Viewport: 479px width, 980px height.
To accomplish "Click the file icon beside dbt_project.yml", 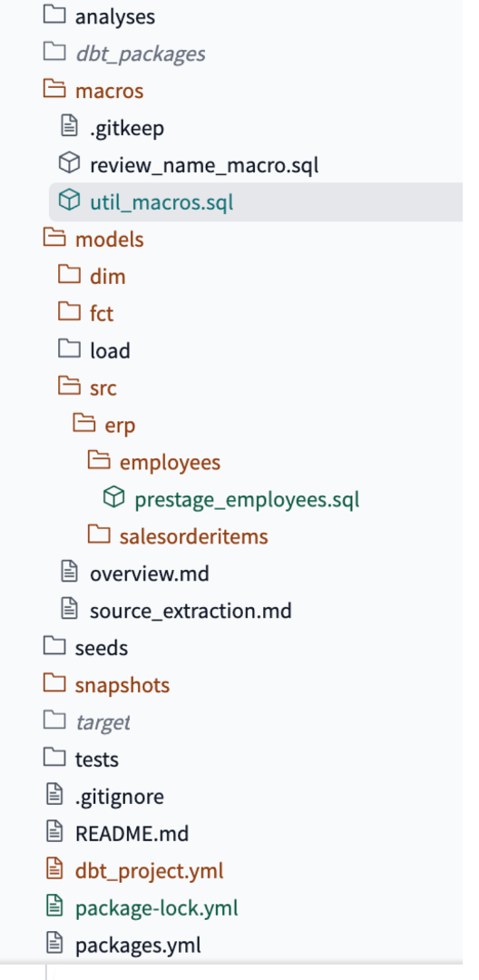I will coord(54,870).
